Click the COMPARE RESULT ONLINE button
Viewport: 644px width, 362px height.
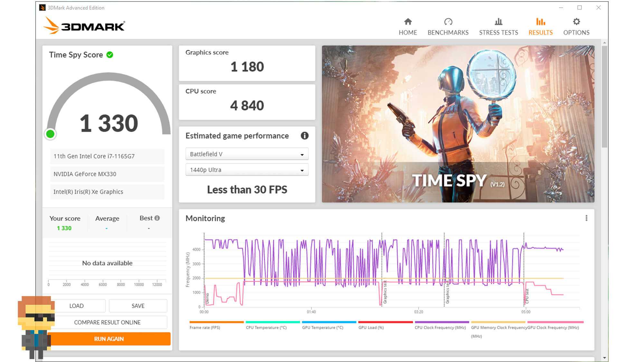(107, 322)
